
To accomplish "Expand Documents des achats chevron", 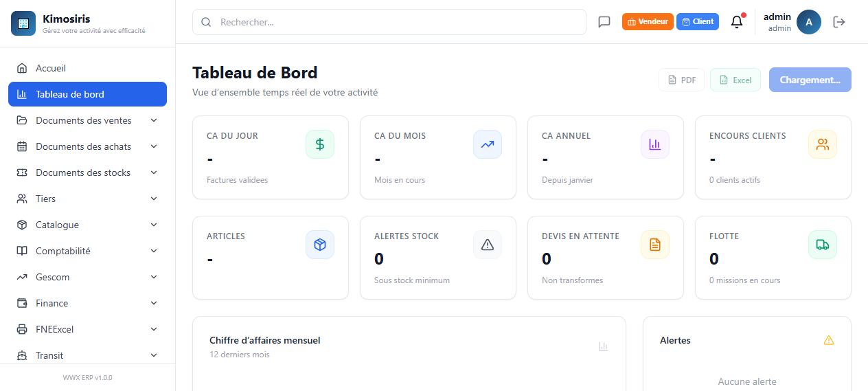I will click(154, 146).
